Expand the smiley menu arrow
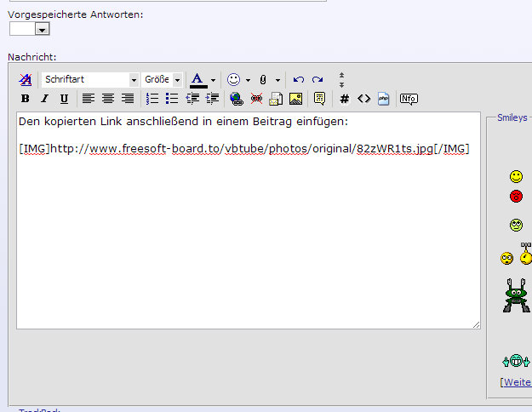The image size is (532, 412). click(x=248, y=80)
